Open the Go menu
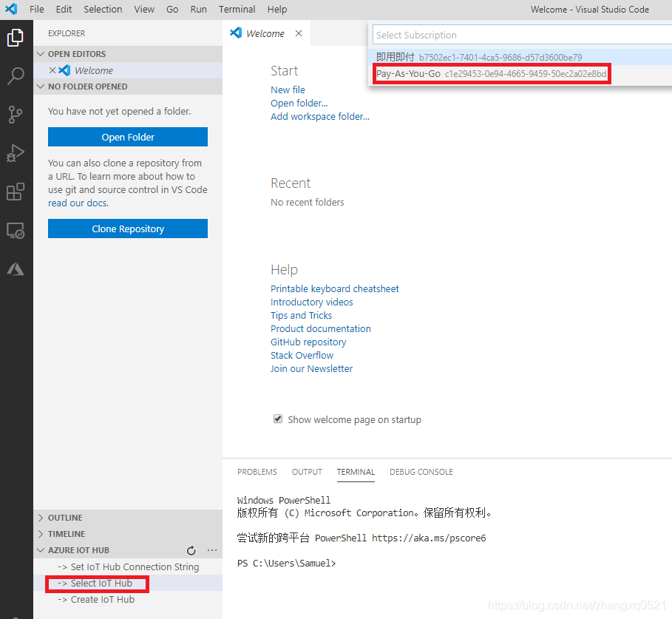 pyautogui.click(x=172, y=10)
